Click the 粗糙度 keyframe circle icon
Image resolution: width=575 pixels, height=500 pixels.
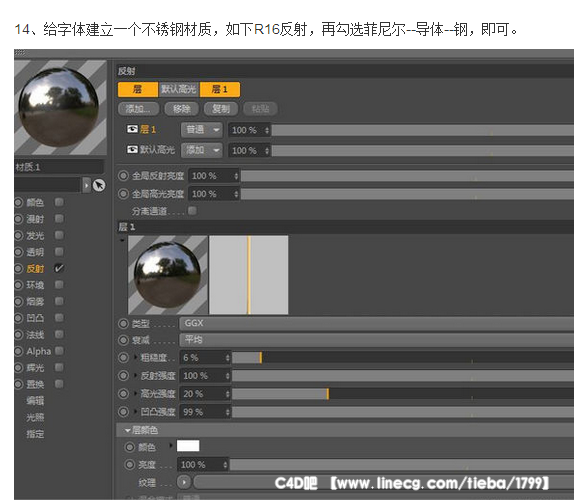tap(123, 357)
